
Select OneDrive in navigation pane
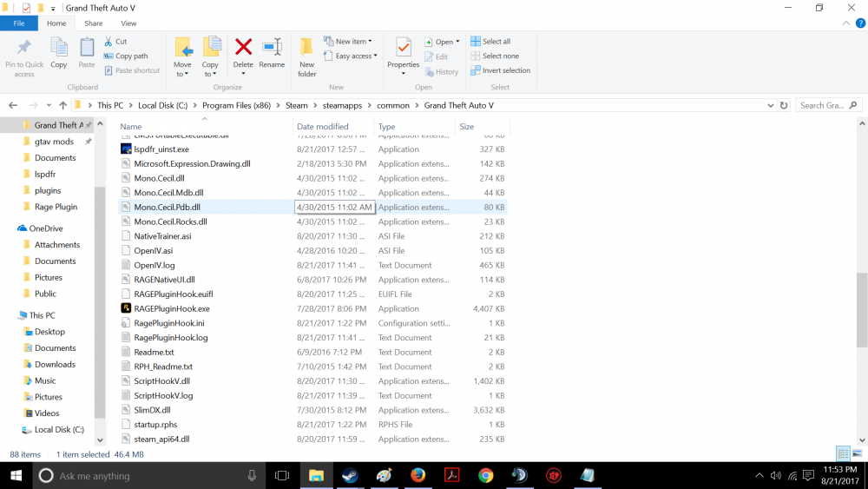[x=45, y=228]
